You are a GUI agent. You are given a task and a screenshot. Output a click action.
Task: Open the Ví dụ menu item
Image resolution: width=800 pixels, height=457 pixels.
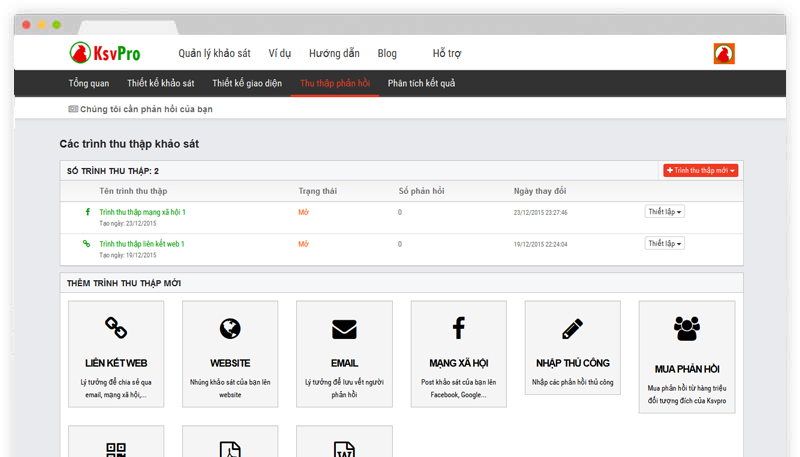280,54
